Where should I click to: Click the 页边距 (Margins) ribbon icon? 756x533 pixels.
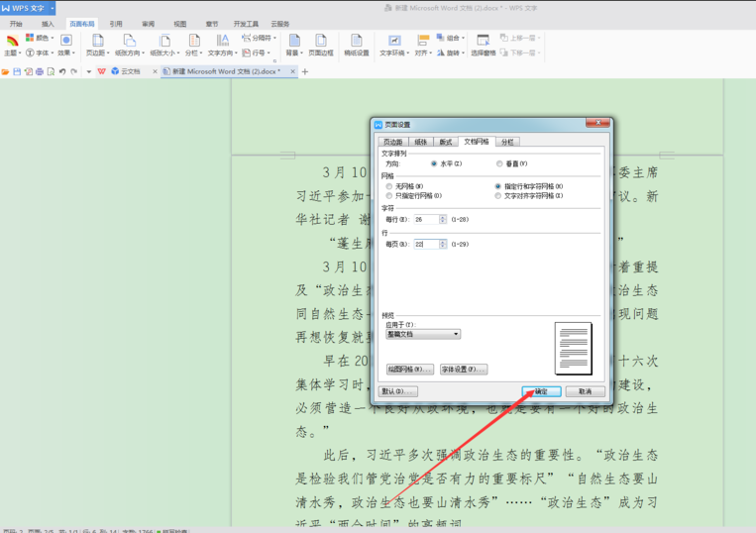97,41
